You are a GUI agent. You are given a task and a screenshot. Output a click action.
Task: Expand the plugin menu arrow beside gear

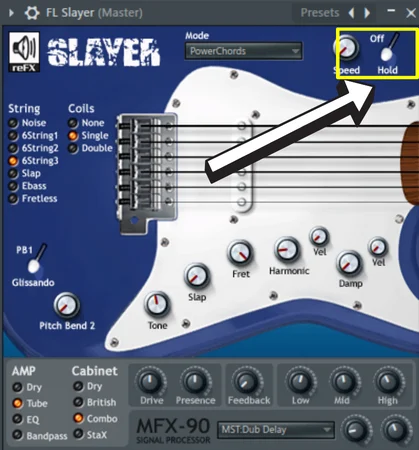click(11, 13)
